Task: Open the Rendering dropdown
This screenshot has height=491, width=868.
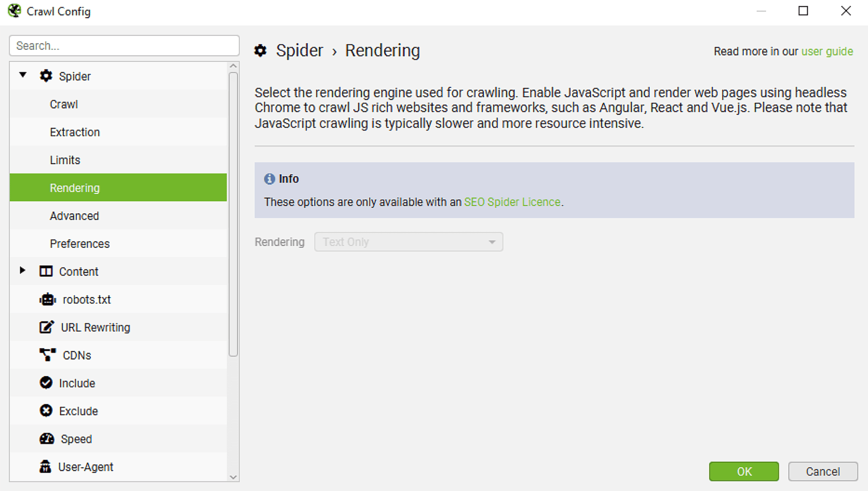Action: 408,242
